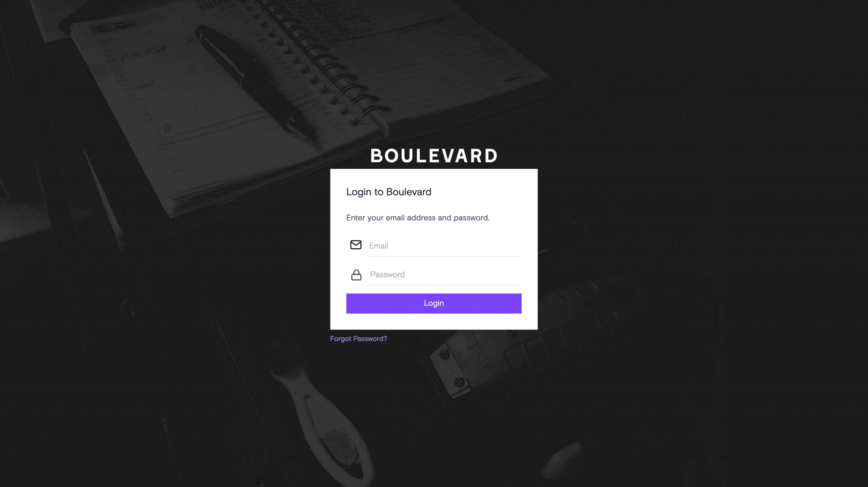Click the password lock icon
This screenshot has height=487, width=868.
[x=355, y=274]
